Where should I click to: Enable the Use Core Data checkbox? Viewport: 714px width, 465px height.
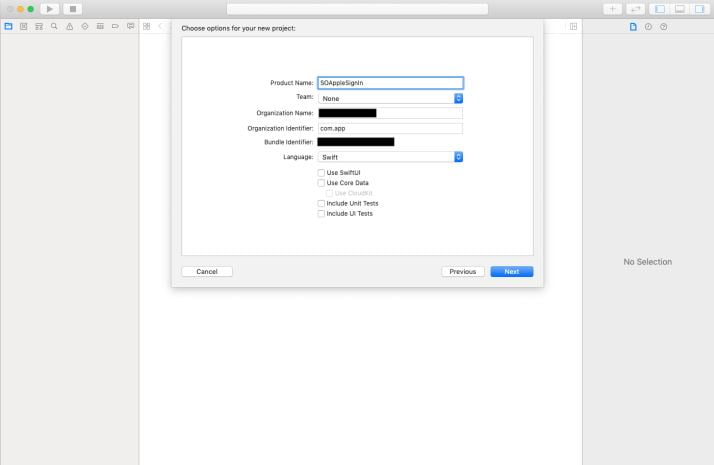(x=321, y=183)
